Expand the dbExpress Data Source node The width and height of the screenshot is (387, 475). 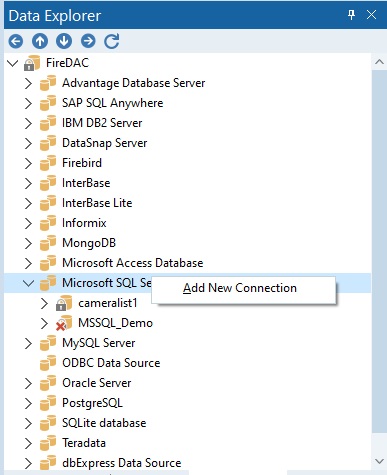[29, 463]
